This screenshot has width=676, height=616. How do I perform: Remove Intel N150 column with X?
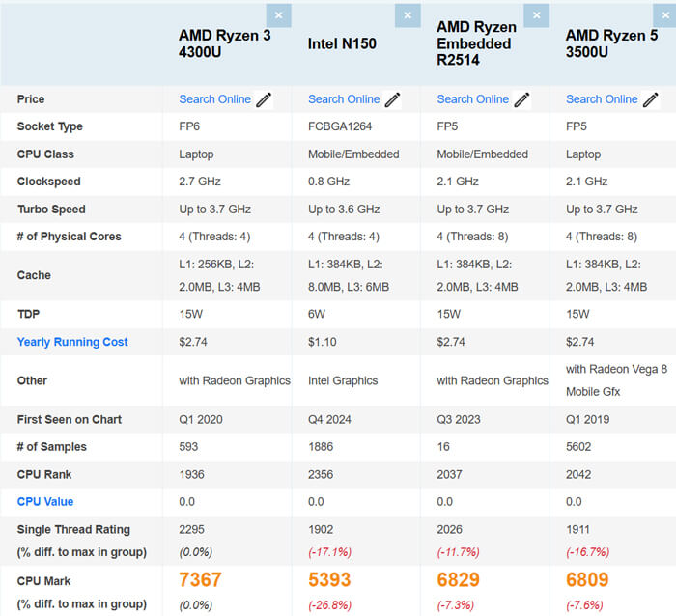click(408, 15)
